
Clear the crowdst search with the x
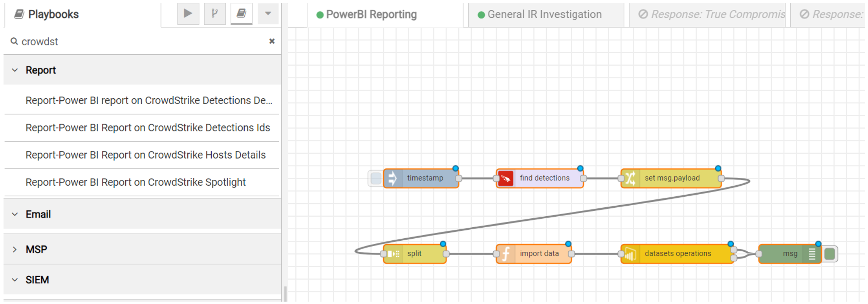(x=272, y=41)
